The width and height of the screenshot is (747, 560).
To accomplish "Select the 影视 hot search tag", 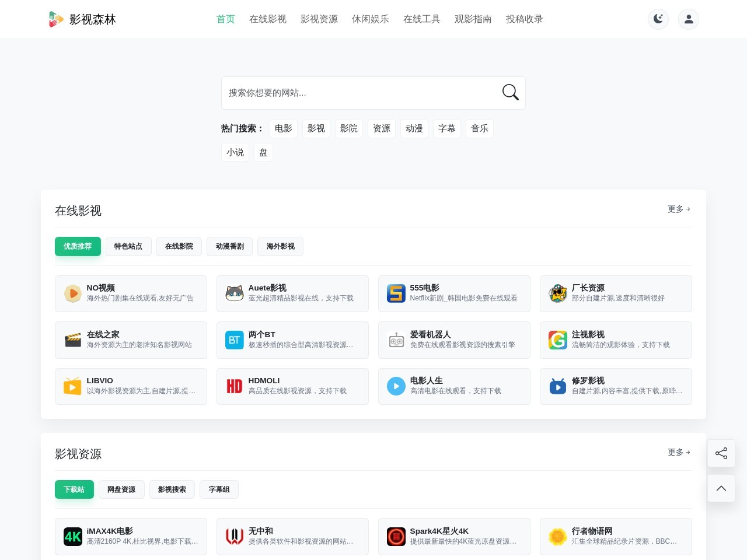I will (x=316, y=128).
